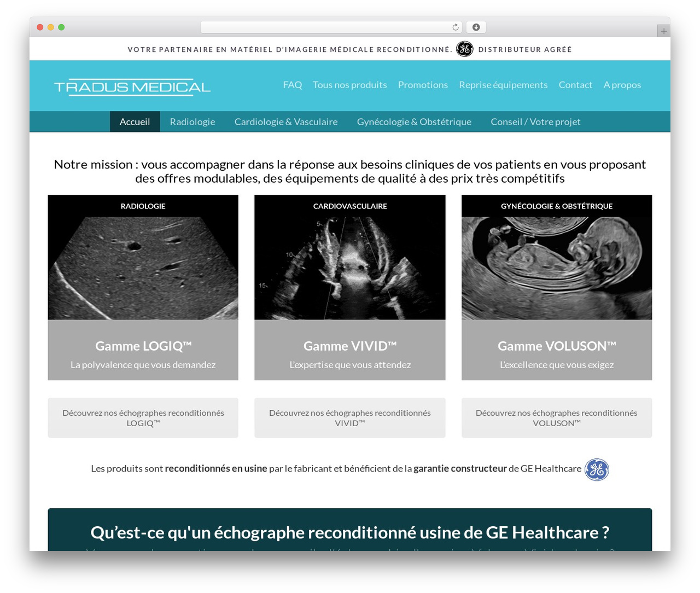Open Gynécologie & Obstétrique section
This screenshot has width=700, height=593.
[414, 121]
